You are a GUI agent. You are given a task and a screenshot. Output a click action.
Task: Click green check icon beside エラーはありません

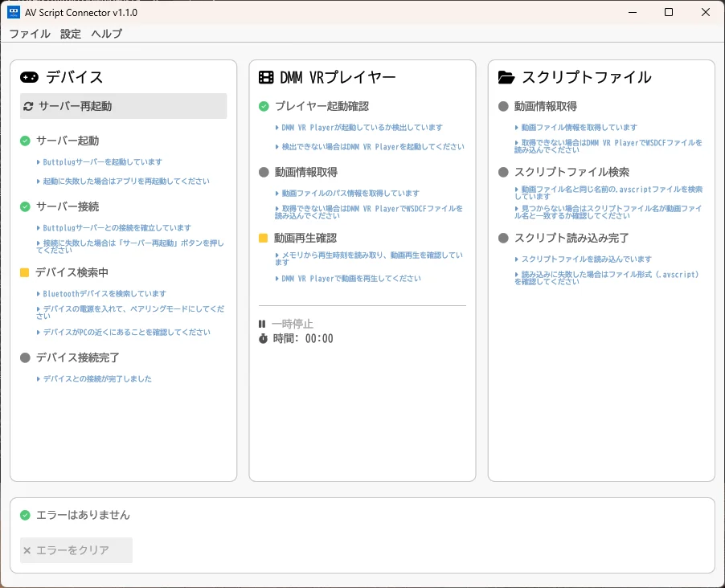pos(26,515)
